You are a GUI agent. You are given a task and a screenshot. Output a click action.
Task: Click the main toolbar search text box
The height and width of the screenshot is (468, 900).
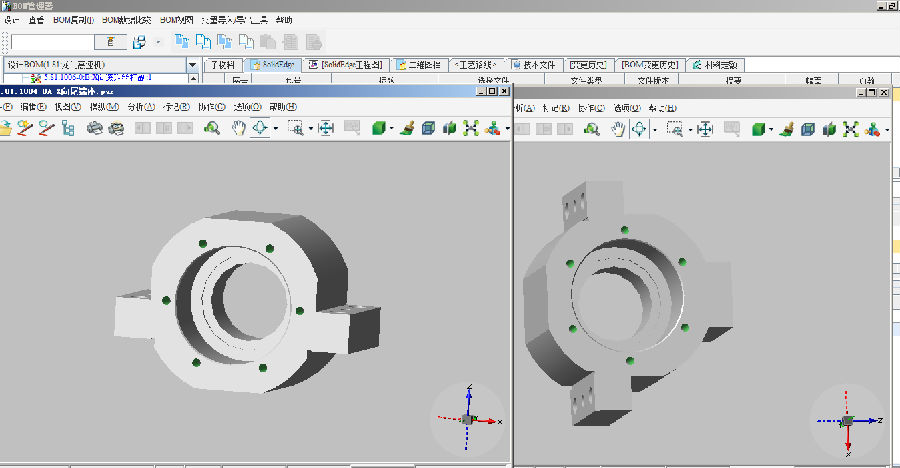pos(52,42)
